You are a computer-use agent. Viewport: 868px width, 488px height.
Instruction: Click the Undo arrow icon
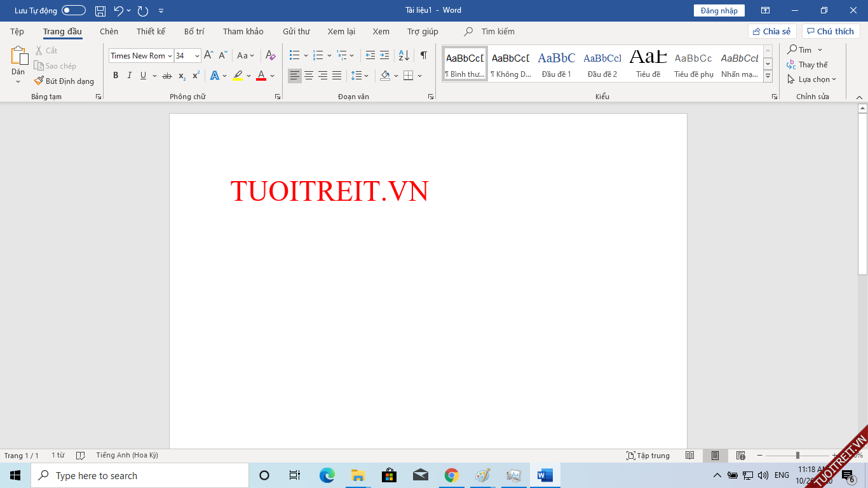point(118,11)
